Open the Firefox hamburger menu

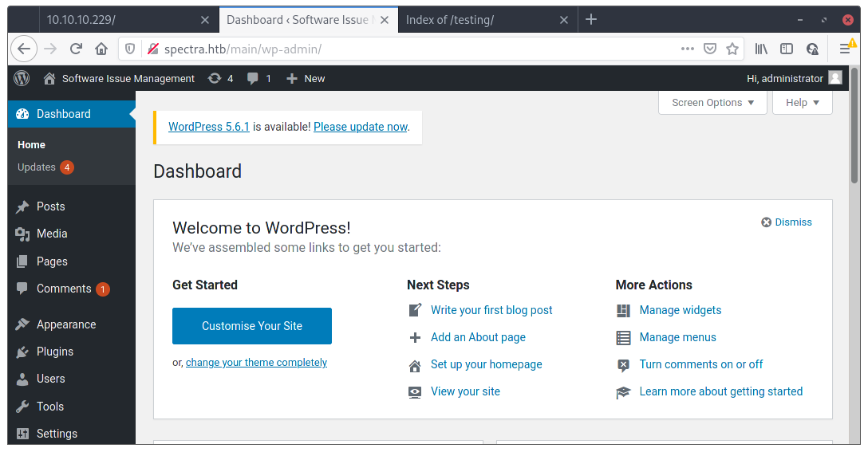click(845, 49)
